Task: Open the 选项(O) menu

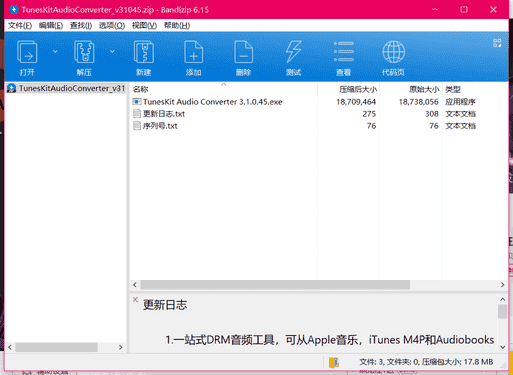Action: pos(112,26)
